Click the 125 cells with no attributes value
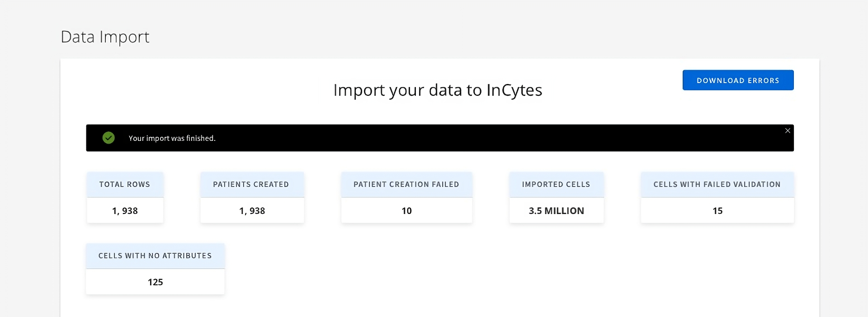This screenshot has height=317, width=868. tap(155, 281)
